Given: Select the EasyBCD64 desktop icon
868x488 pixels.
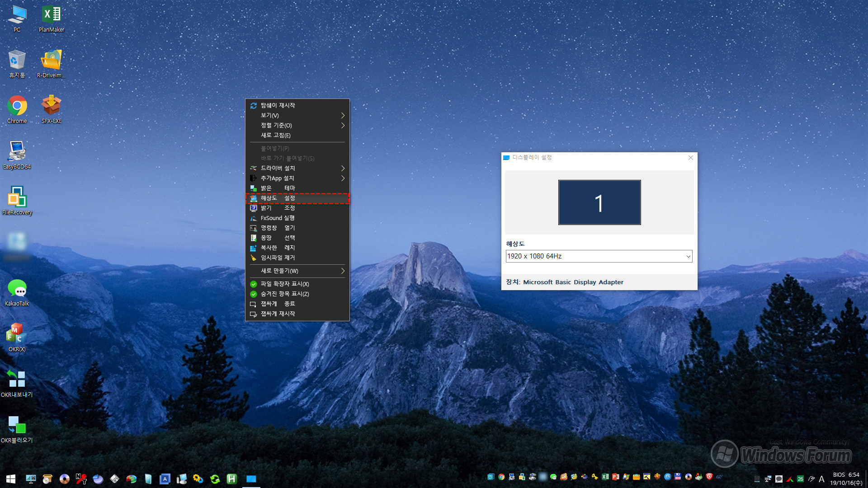Looking at the screenshot, I should [x=17, y=155].
